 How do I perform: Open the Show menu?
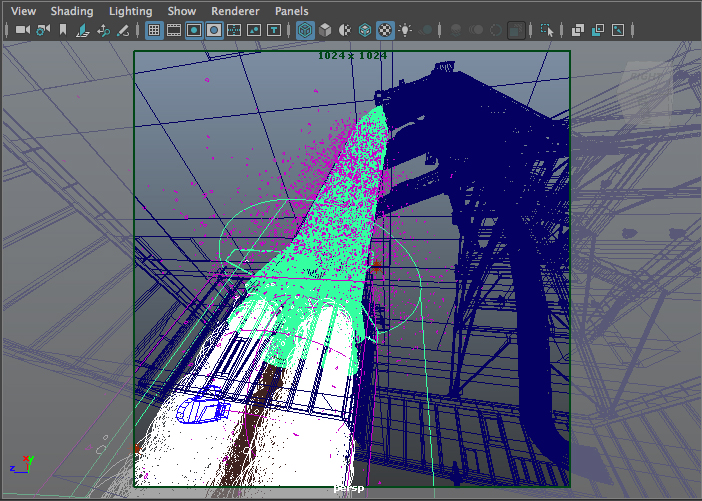click(181, 11)
